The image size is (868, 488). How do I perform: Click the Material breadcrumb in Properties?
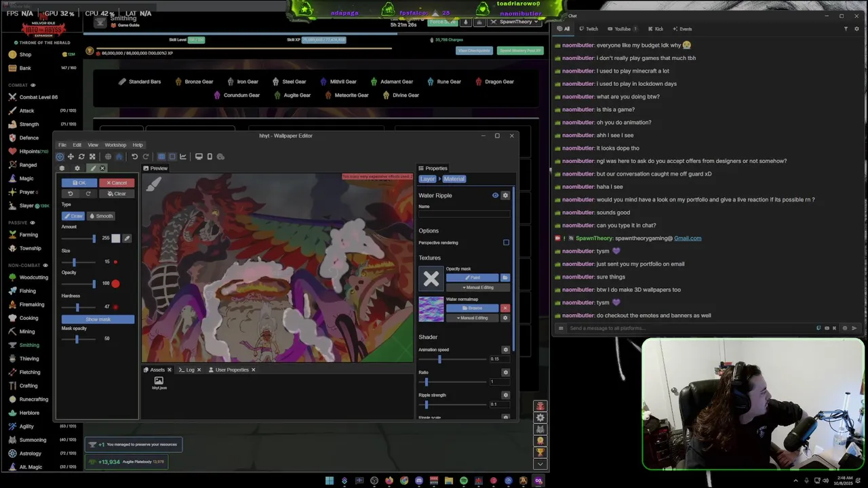454,179
